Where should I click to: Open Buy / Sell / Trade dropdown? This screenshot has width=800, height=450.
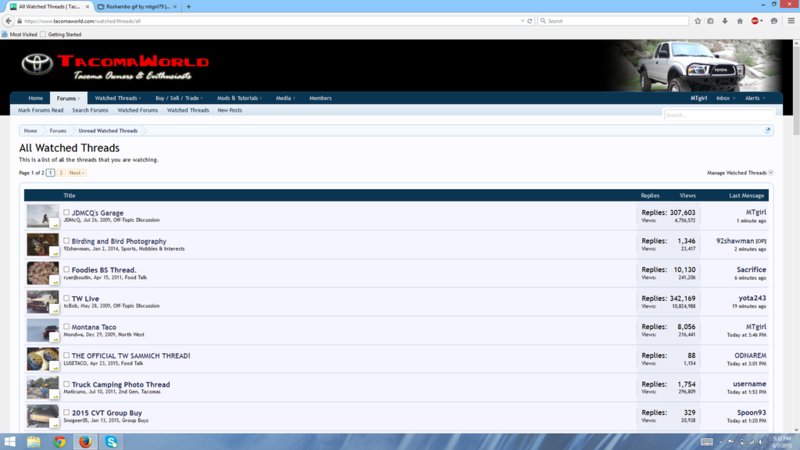[x=202, y=98]
